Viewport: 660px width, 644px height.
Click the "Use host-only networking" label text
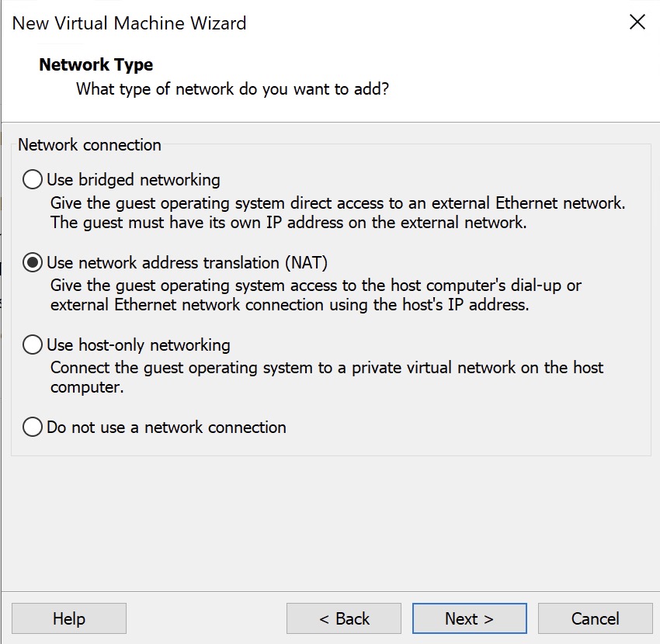pos(138,345)
